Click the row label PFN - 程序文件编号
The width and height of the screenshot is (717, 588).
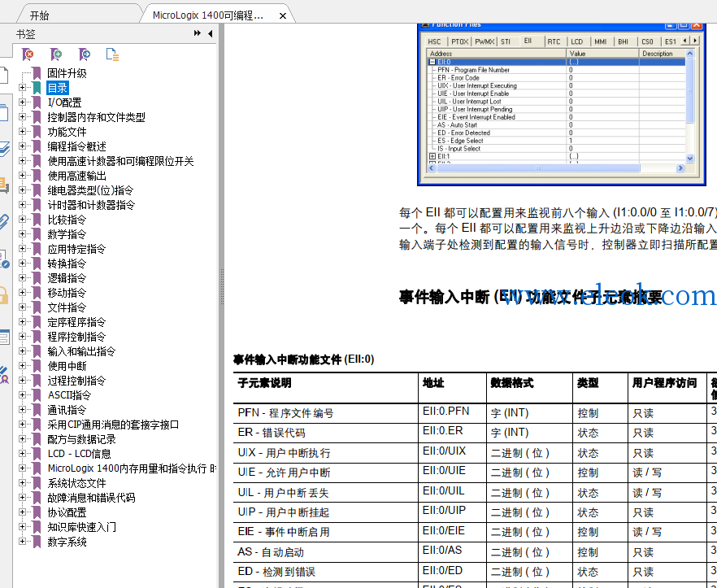click(x=285, y=413)
